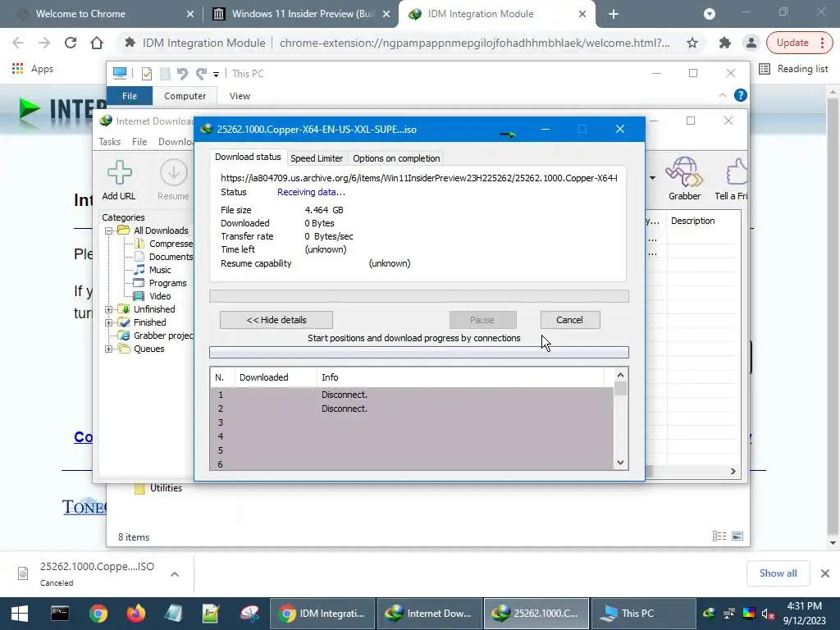Viewport: 840px width, 630px height.
Task: Launch Chrome pinned taskbar icon
Action: 98,614
